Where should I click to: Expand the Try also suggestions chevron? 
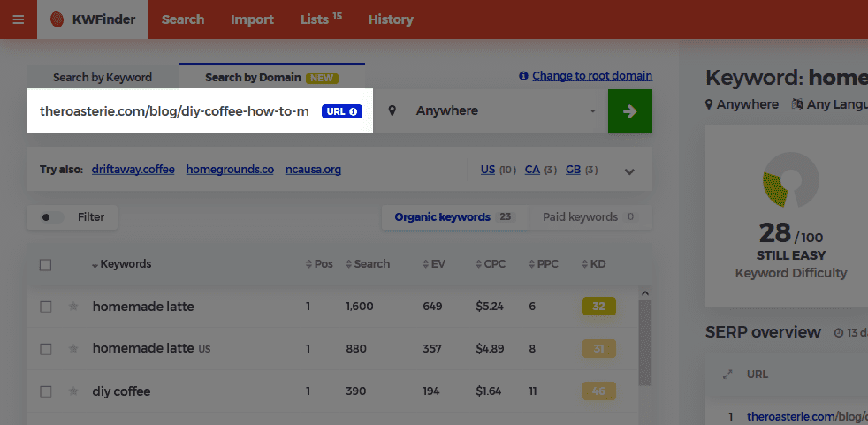click(629, 171)
